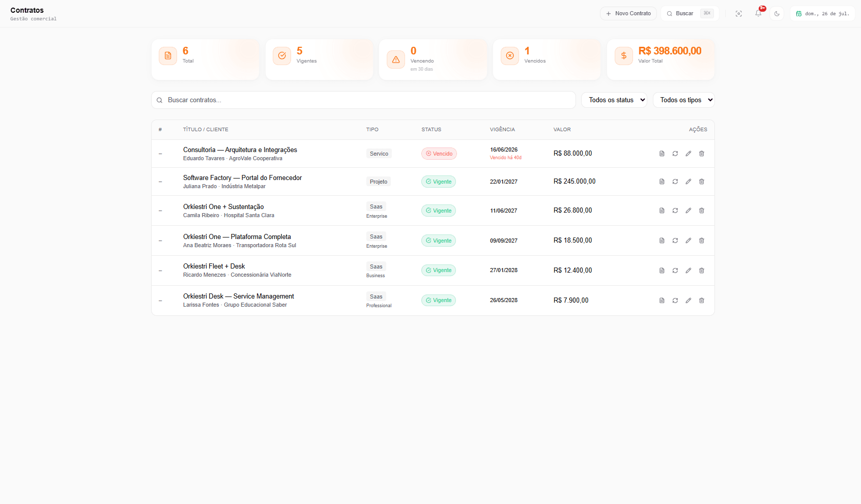Click the TÍTULO / CLIENTE column header
Screen dimensions: 861x504
(206, 130)
